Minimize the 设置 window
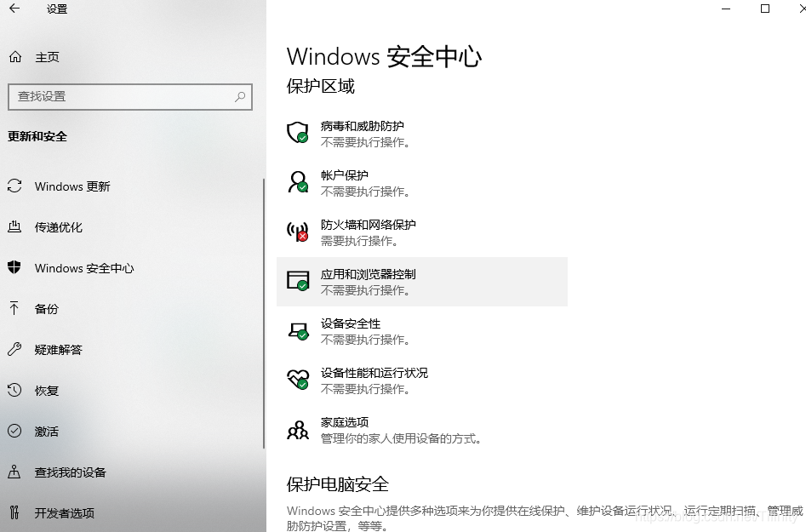 point(726,9)
